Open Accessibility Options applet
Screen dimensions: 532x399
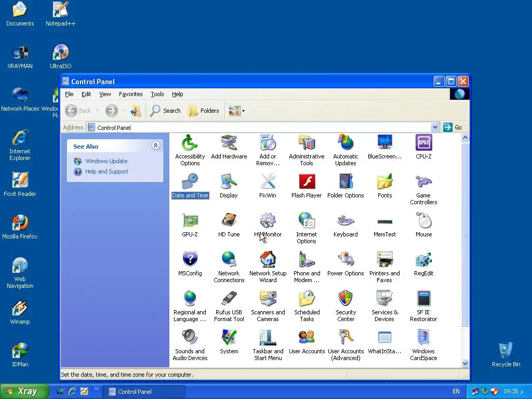190,150
